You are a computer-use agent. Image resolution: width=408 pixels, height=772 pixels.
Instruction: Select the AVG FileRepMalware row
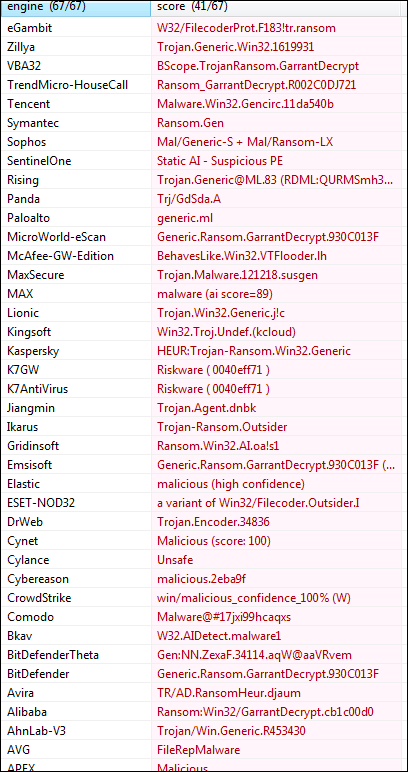click(x=204, y=750)
